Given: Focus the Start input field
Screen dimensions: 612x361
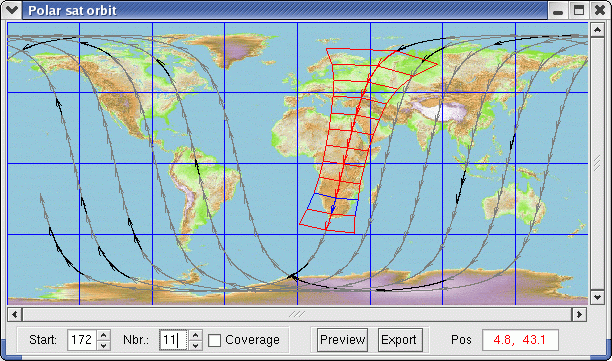Looking at the screenshot, I should tap(82, 340).
